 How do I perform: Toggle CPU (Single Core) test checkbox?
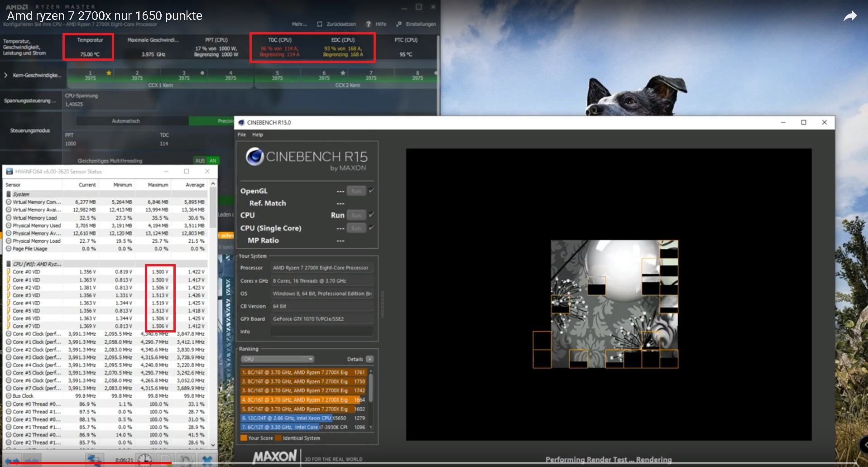tap(371, 228)
